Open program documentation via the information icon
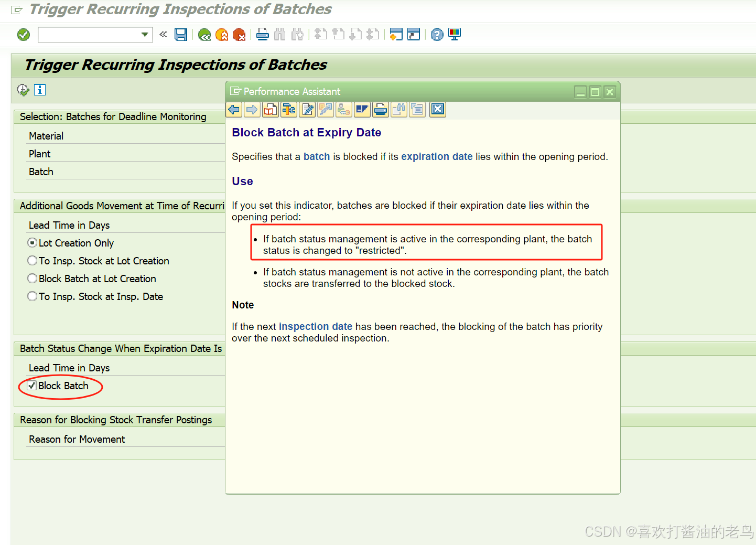Image resolution: width=756 pixels, height=545 pixels. 39,90
